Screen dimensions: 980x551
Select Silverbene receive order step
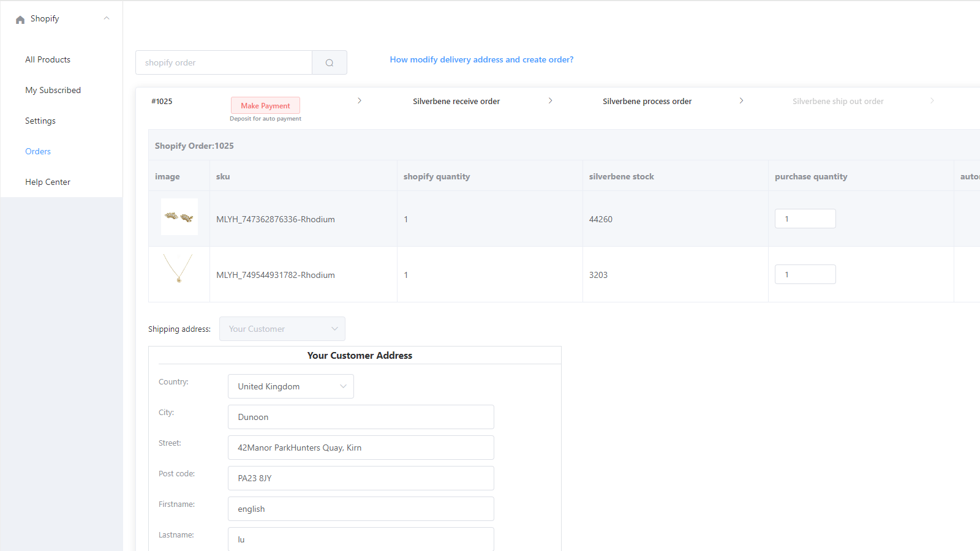point(456,102)
